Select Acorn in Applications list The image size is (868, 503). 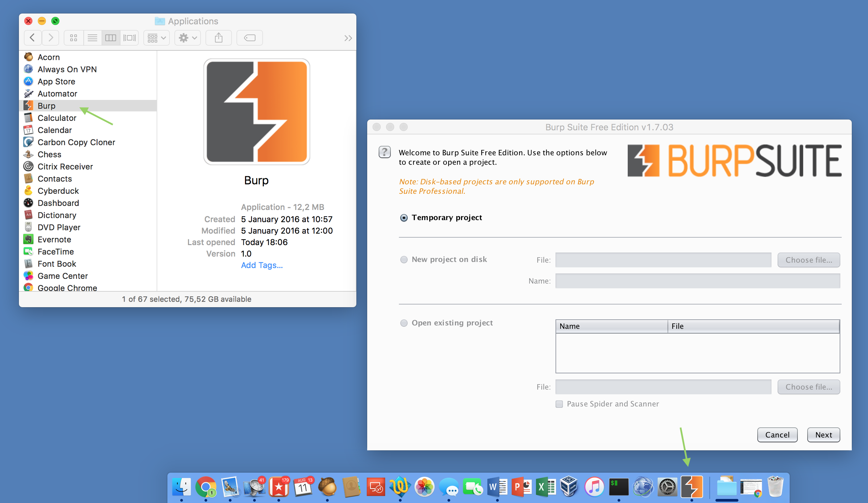[88, 57]
